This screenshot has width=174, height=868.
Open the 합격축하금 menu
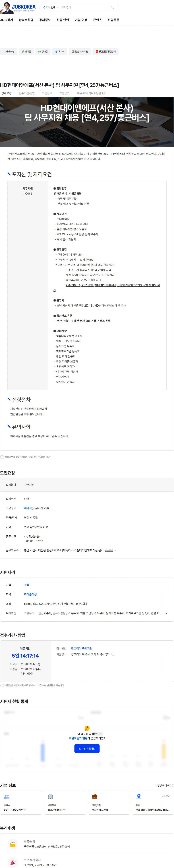(26, 20)
